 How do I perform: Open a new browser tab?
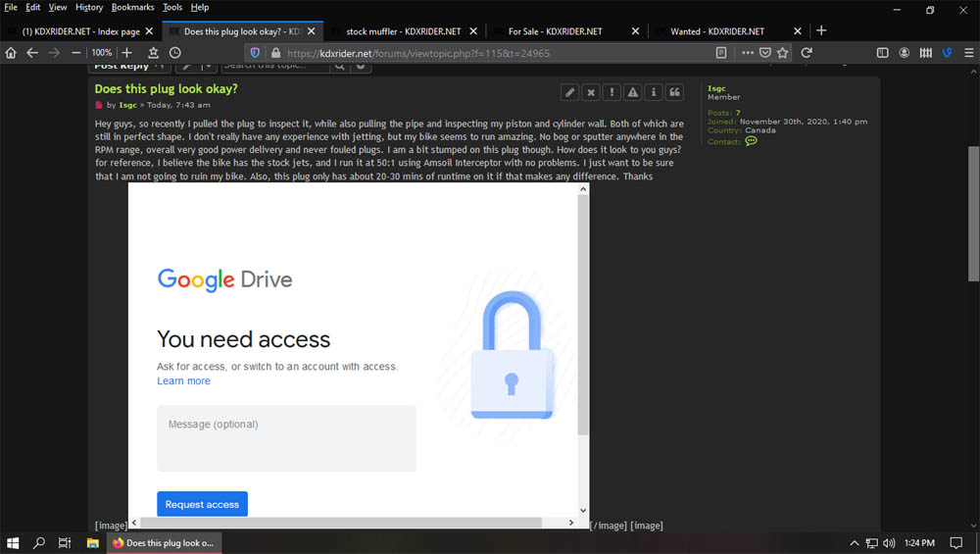[x=821, y=30]
